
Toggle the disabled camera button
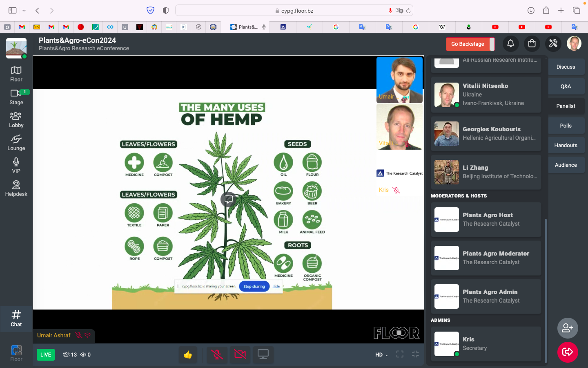point(240,355)
